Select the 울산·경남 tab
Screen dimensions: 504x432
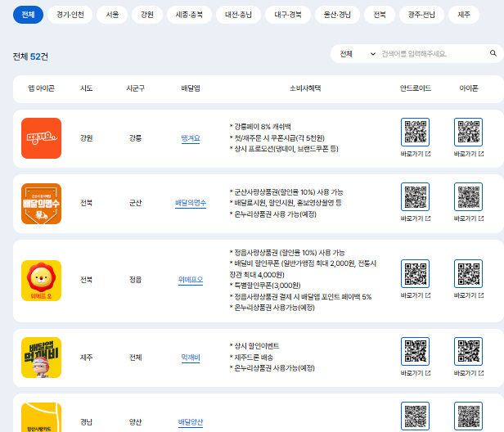(x=337, y=15)
